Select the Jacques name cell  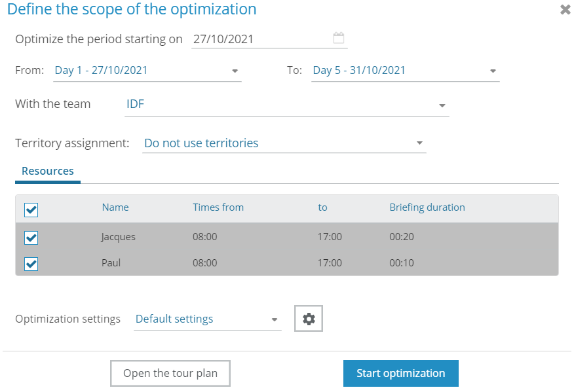(x=119, y=237)
